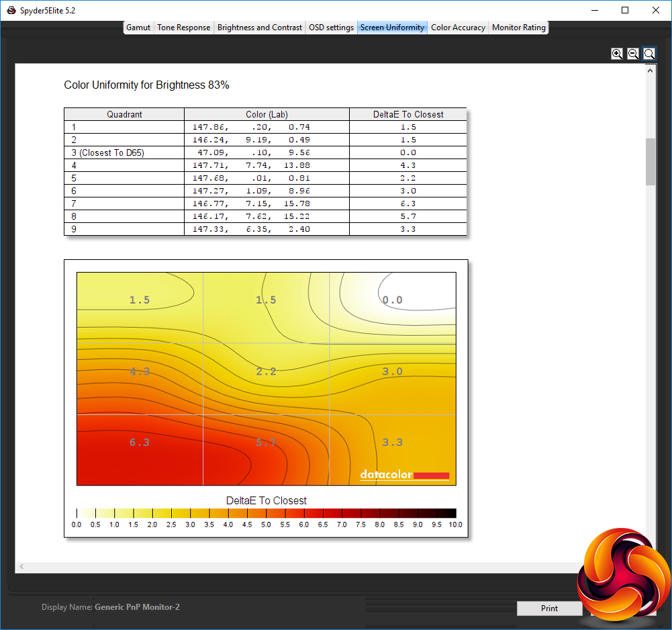Click the DeltaE To Closest column header
This screenshot has height=630, width=672.
pos(408,114)
